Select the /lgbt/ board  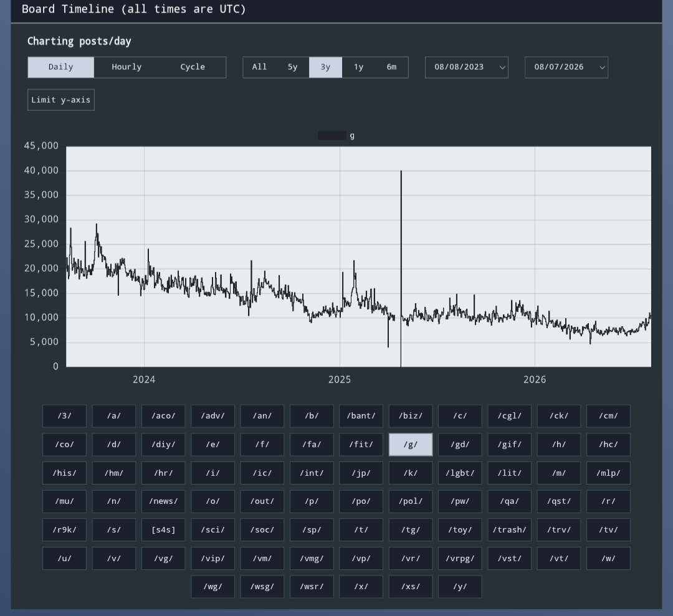460,473
